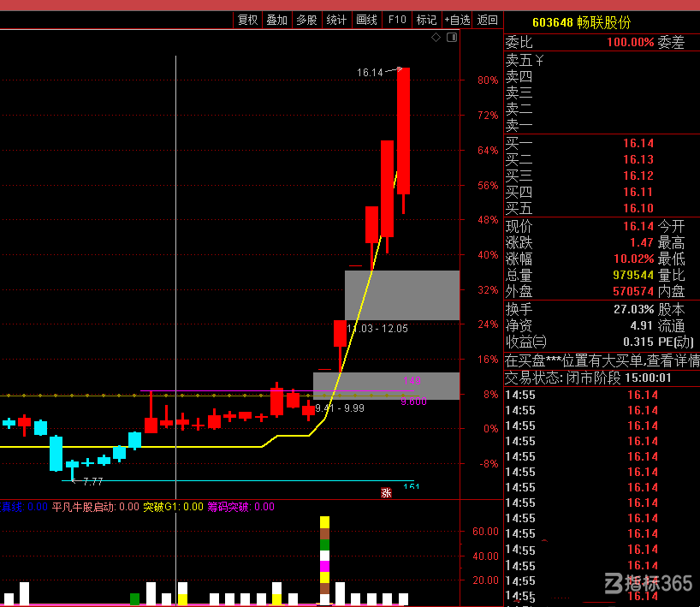
Task: Click the 16.14 high price label on chart
Action: click(x=370, y=73)
